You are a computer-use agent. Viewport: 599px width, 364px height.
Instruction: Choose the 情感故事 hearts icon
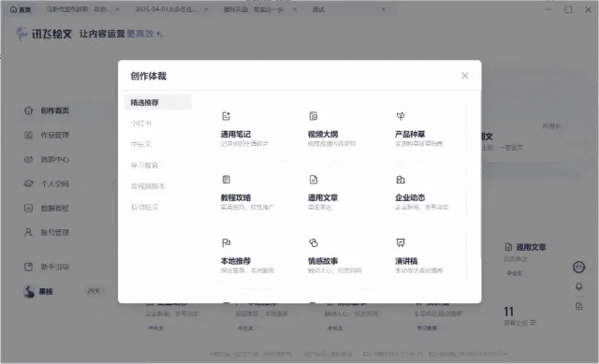(314, 243)
